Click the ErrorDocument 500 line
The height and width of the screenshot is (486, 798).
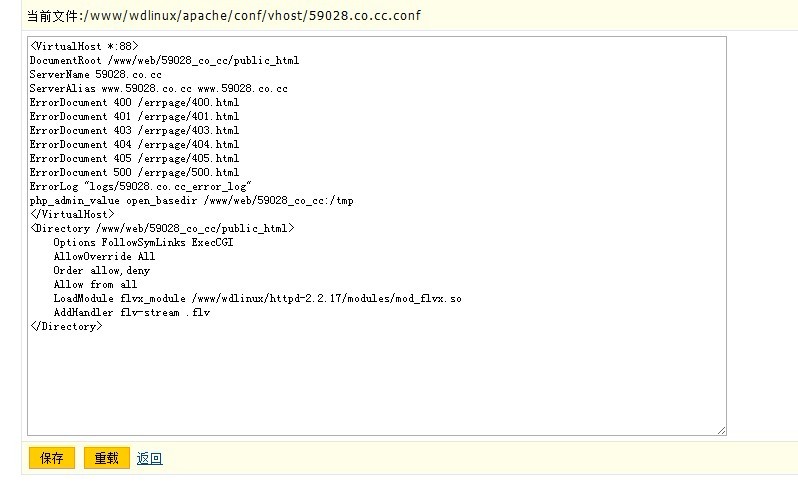pos(134,172)
